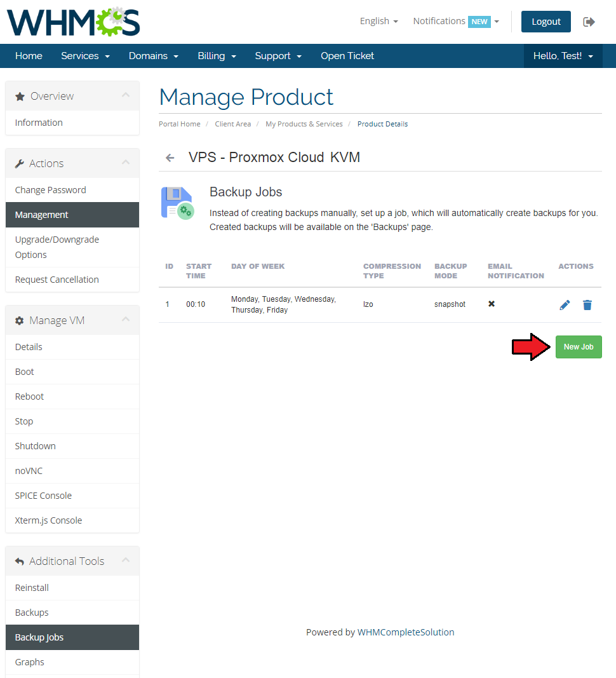Click the 00:10 start time cell
This screenshot has height=678, width=616.
pos(196,304)
